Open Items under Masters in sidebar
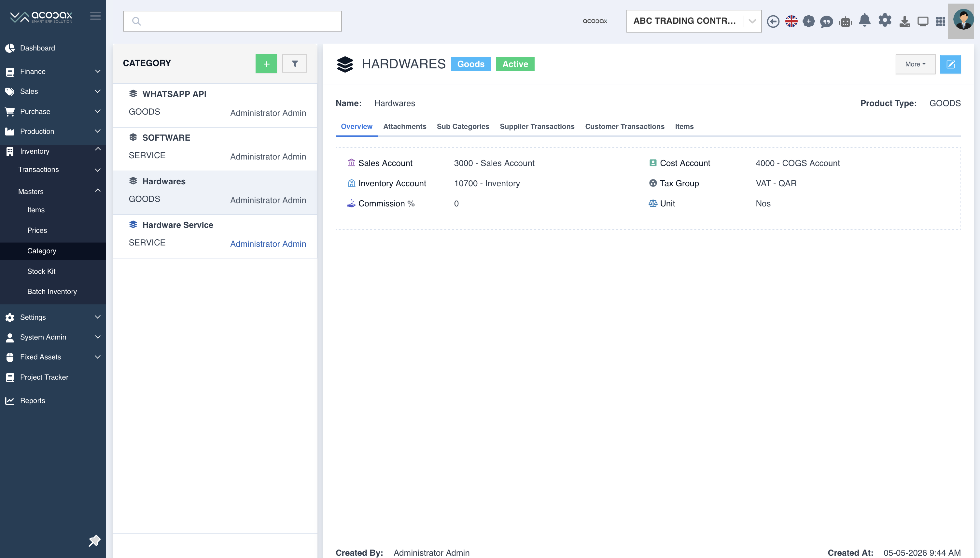Image resolution: width=980 pixels, height=558 pixels. 36,210
